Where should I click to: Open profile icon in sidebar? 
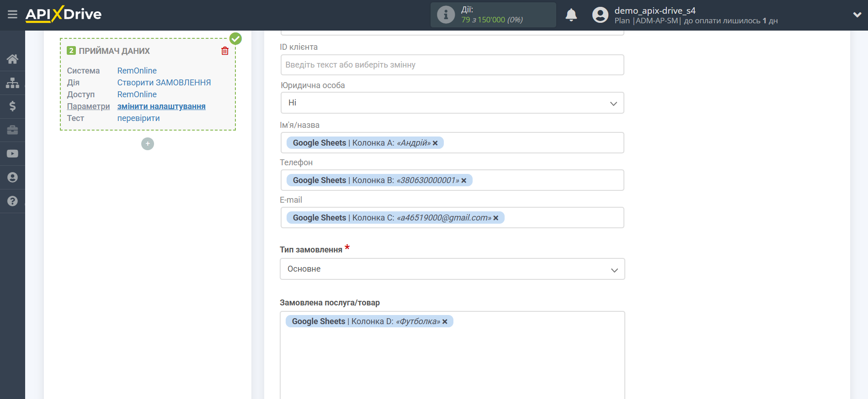(12, 178)
